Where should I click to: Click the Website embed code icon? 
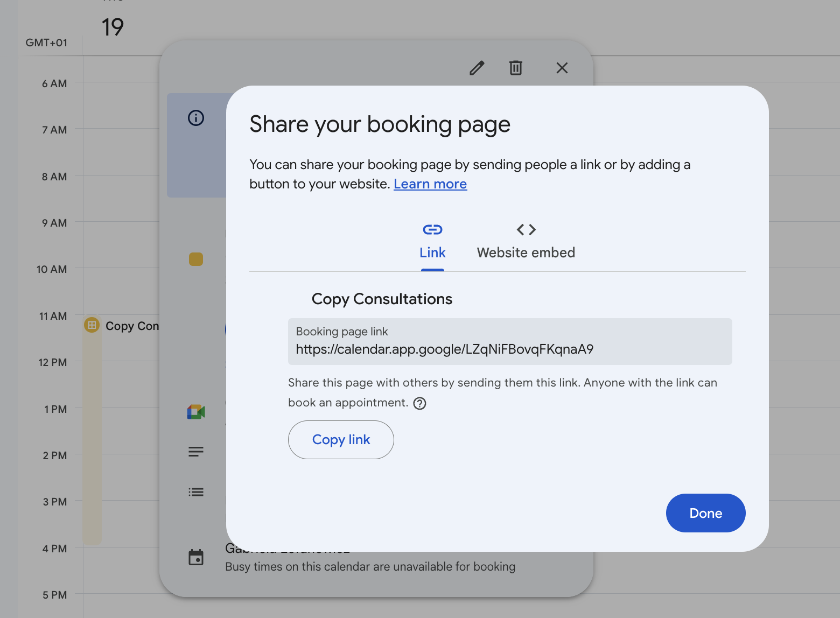click(526, 229)
